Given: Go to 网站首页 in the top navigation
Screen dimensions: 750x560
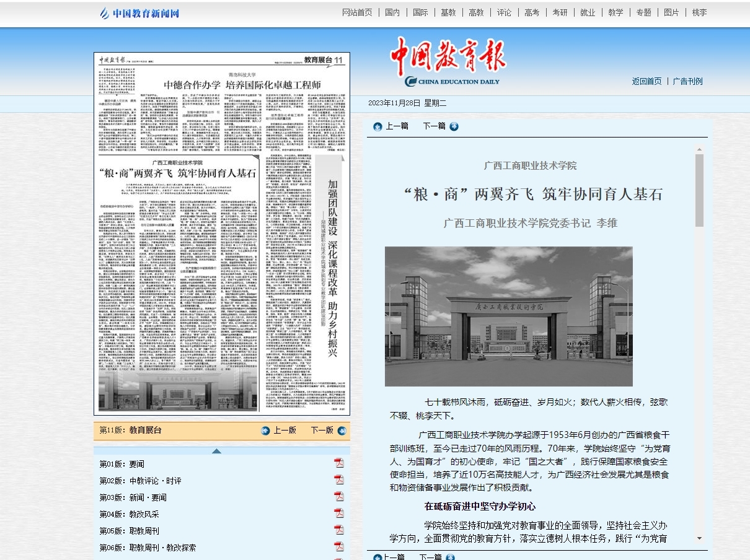Looking at the screenshot, I should point(357,12).
